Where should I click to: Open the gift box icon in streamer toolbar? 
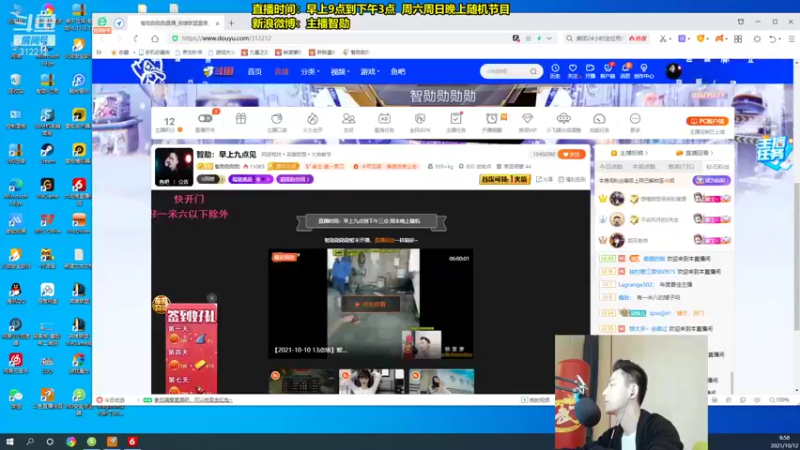pyautogui.click(x=241, y=119)
